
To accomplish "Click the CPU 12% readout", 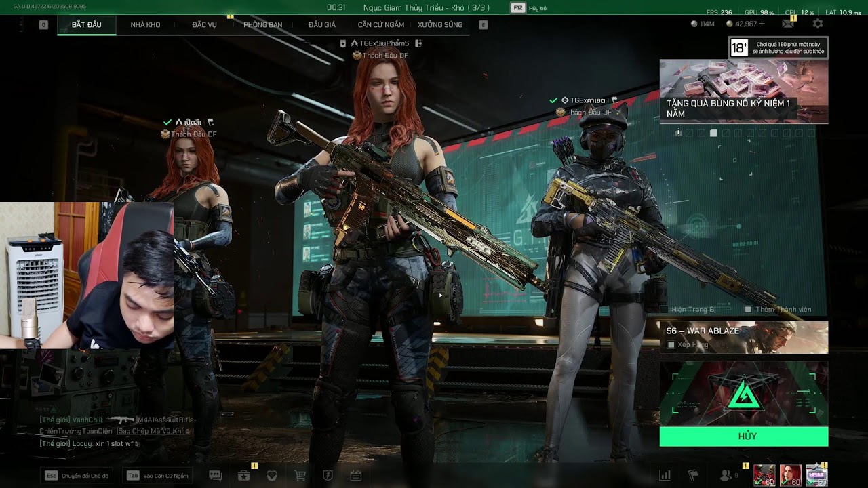I will tap(800, 12).
